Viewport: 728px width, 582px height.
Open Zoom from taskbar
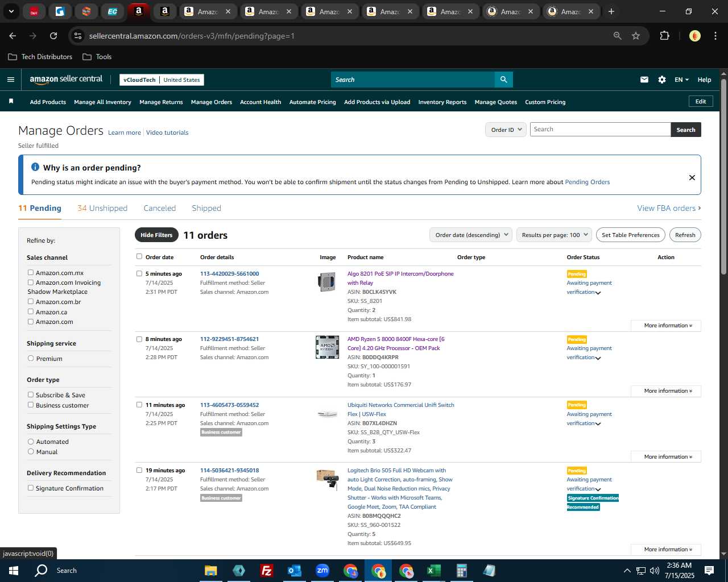pos(322,571)
